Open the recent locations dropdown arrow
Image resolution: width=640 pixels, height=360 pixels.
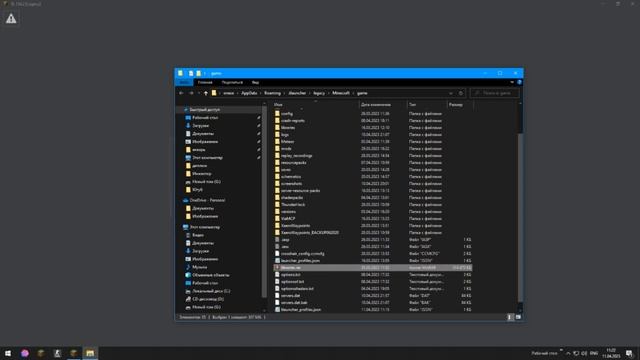(199, 93)
